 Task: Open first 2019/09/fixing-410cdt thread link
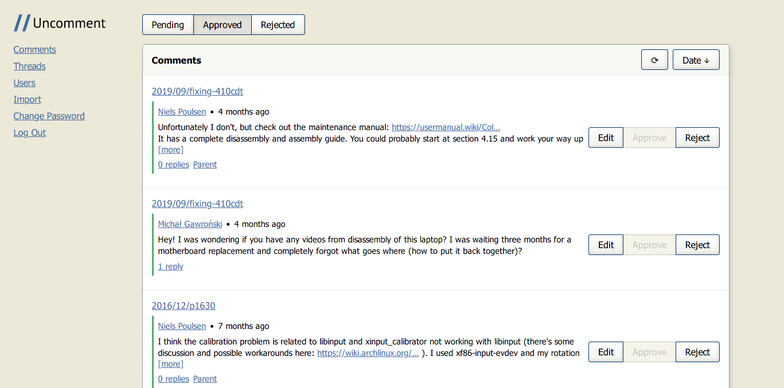(x=198, y=92)
